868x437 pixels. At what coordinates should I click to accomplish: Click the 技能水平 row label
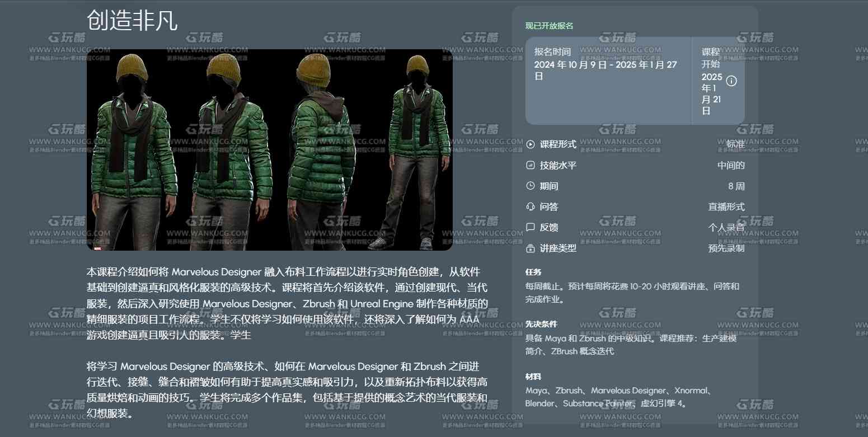pos(558,165)
